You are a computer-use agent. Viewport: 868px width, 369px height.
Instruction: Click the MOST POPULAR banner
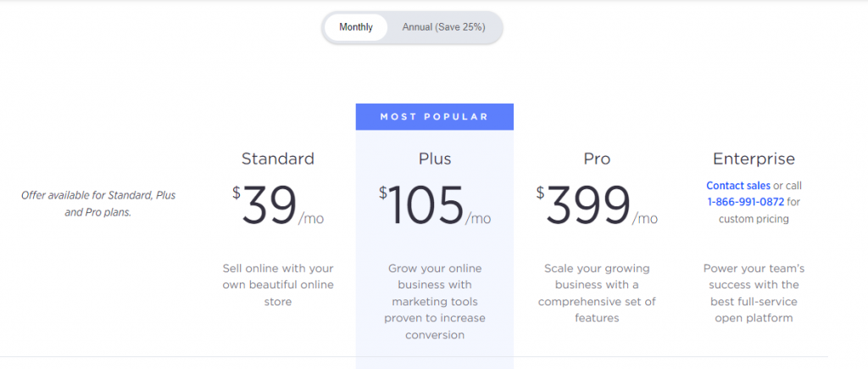pos(434,117)
